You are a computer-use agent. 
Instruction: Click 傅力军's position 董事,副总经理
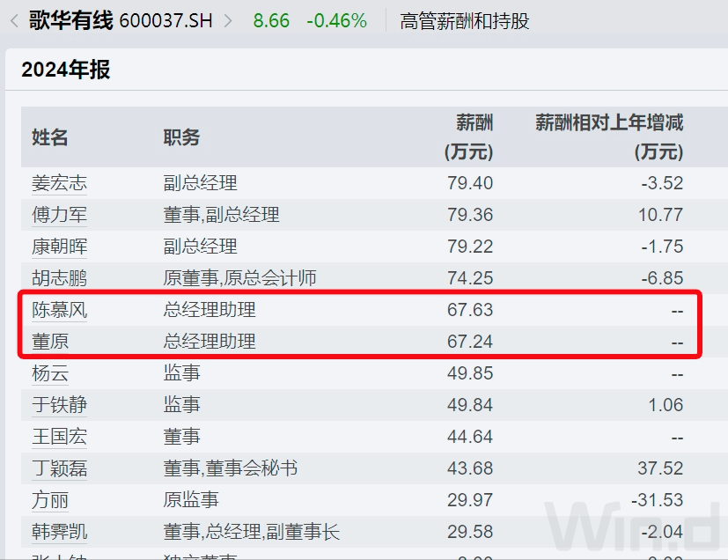pyautogui.click(x=222, y=215)
